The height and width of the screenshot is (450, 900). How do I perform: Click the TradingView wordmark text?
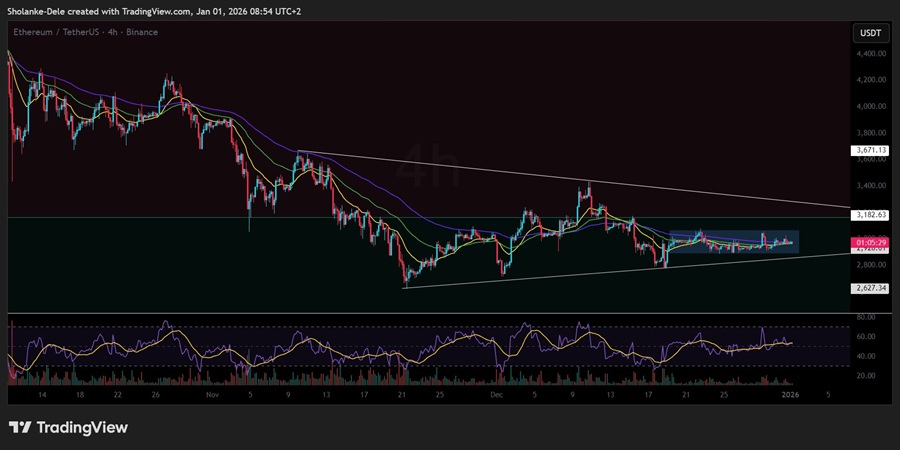point(82,427)
